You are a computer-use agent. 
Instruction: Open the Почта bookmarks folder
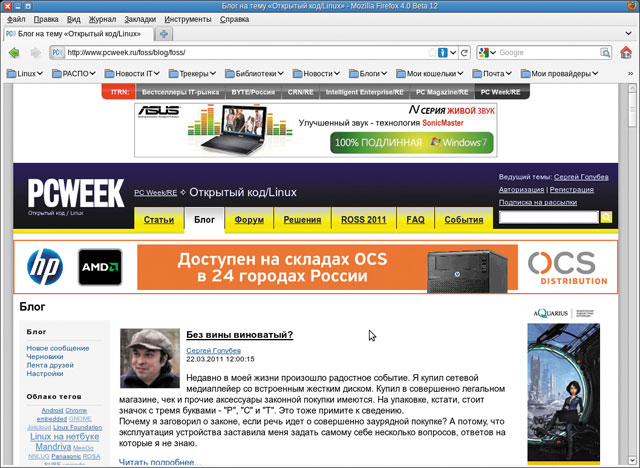tap(492, 74)
